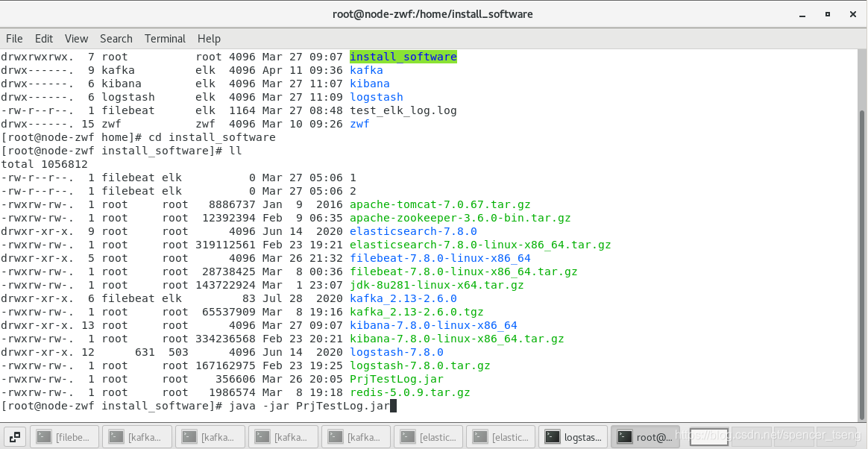Activate the root@... terminal taskbar icon
The height and width of the screenshot is (449, 868).
click(645, 436)
